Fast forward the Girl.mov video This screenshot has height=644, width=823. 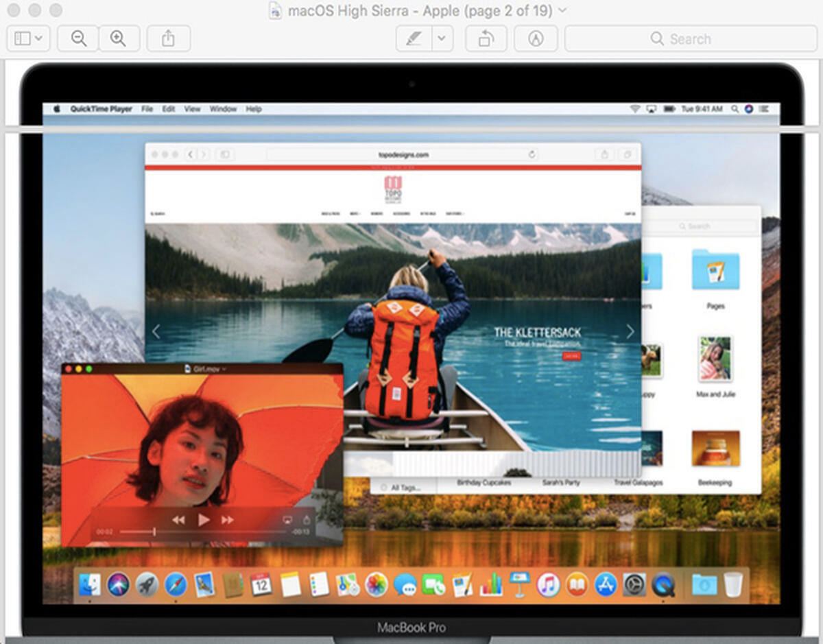point(228,521)
